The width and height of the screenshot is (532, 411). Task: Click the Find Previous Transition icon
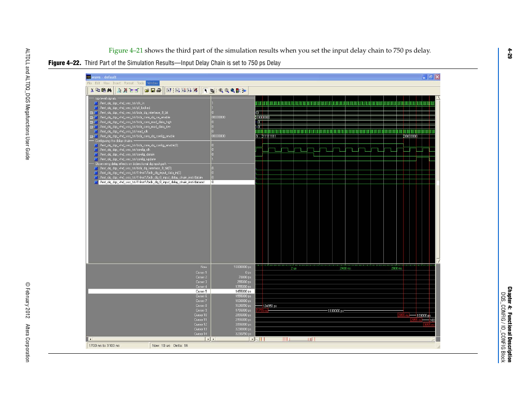pos(131,90)
